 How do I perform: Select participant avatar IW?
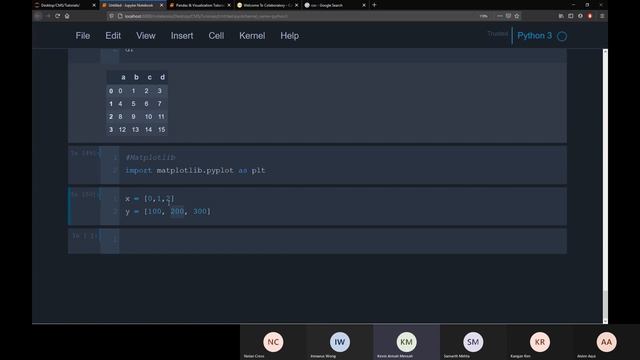tap(340, 342)
